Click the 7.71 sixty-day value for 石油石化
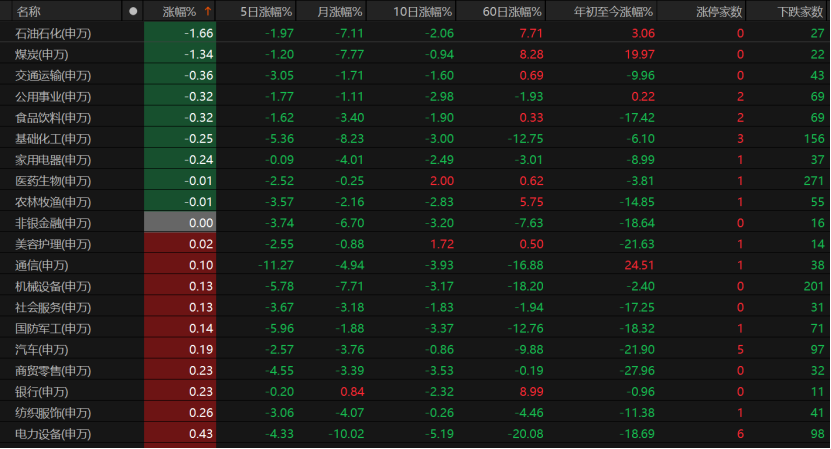The width and height of the screenshot is (831, 449). pos(531,33)
